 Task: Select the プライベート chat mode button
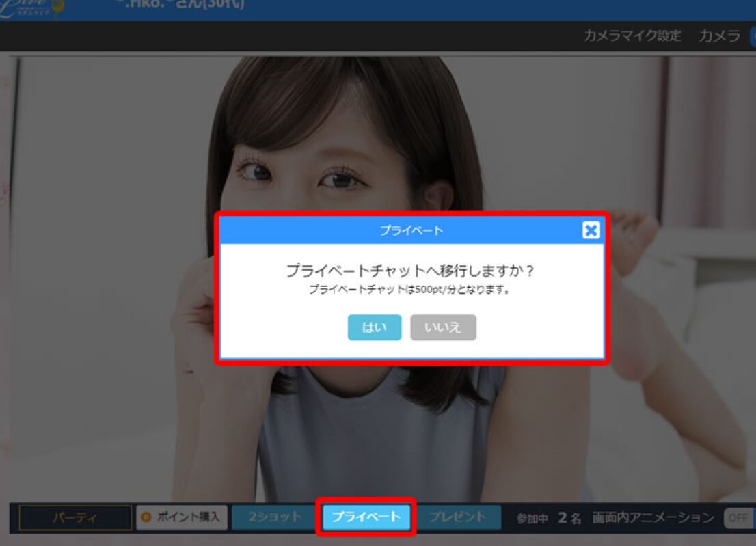pos(366,517)
